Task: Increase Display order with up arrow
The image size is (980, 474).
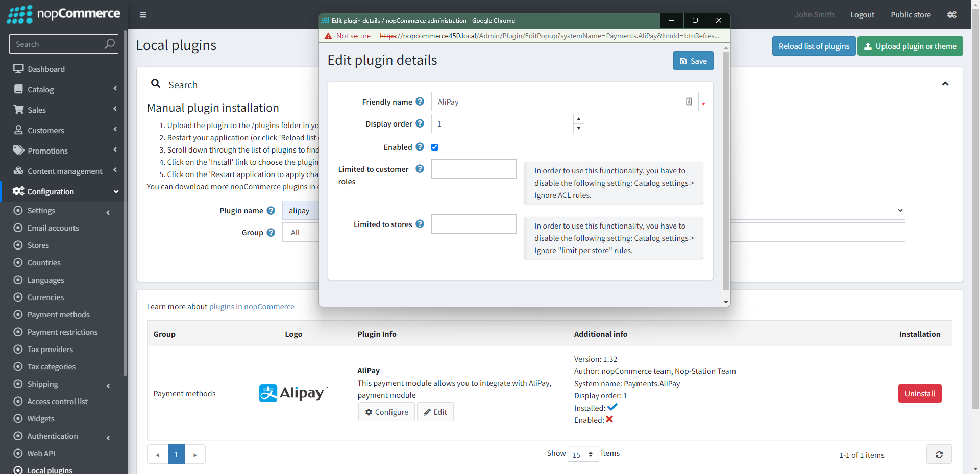Action: 579,119
